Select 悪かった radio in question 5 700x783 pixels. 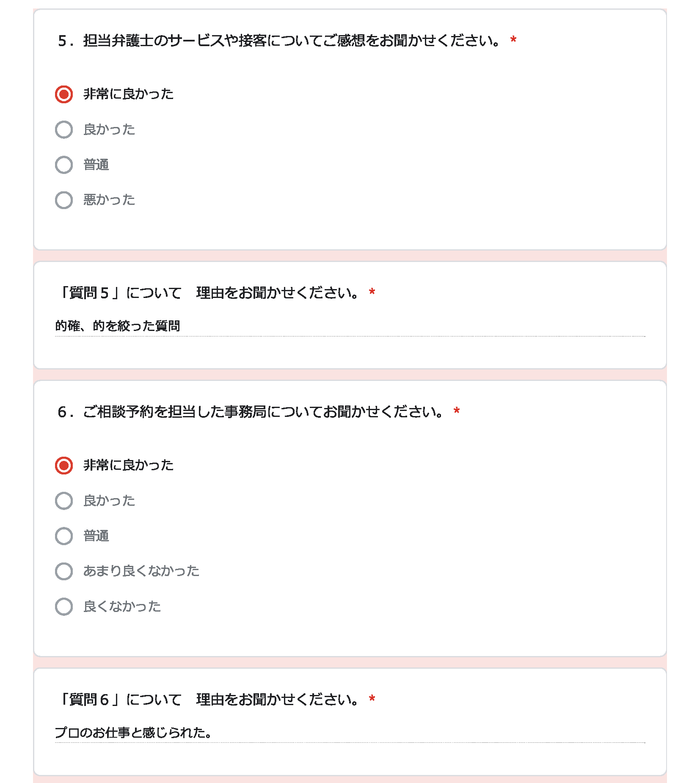click(x=64, y=200)
